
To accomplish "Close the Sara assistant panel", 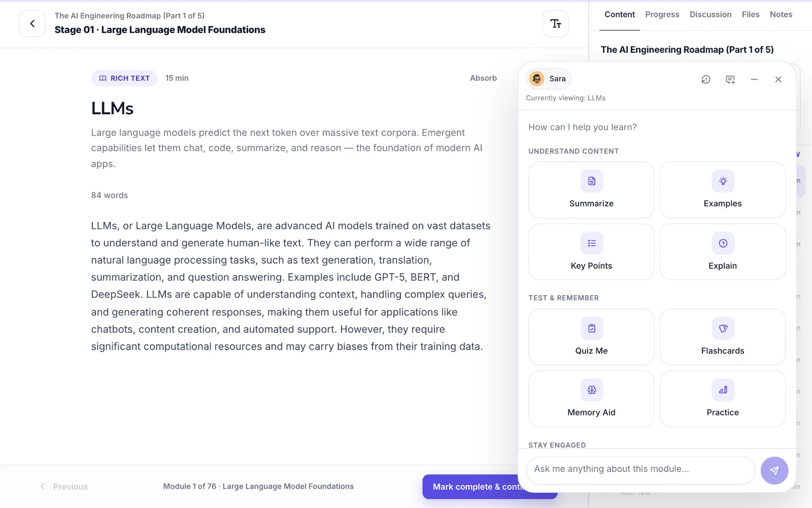I will pyautogui.click(x=779, y=79).
